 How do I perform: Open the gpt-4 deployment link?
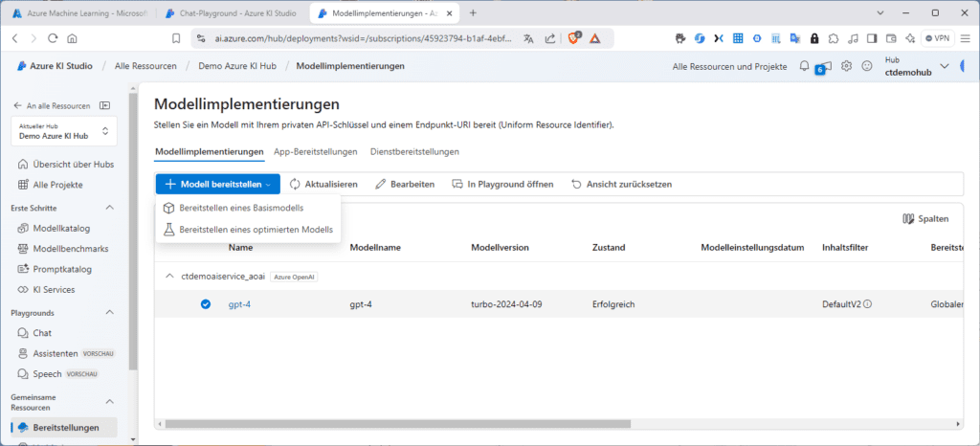point(239,304)
